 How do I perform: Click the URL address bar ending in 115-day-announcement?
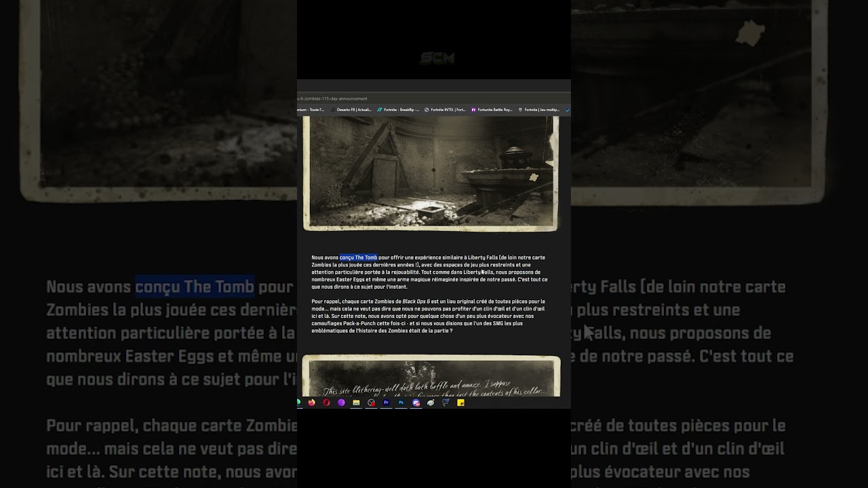tap(434, 99)
